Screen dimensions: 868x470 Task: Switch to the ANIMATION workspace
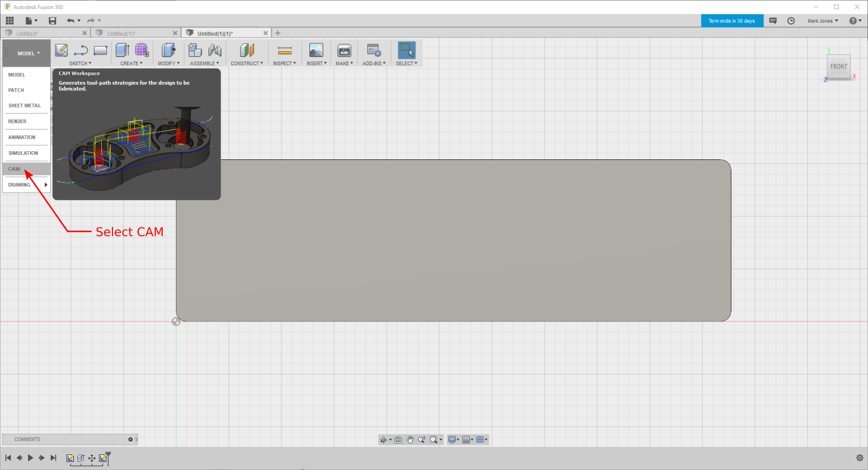(x=26, y=138)
